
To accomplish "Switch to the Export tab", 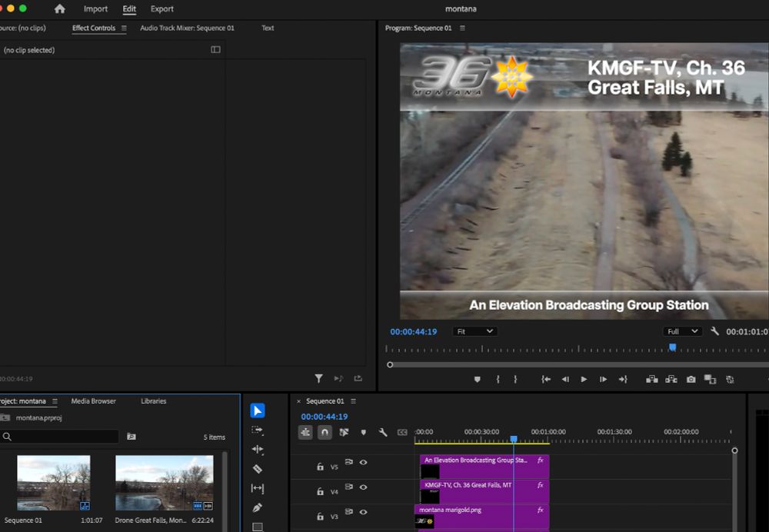I will (x=161, y=9).
